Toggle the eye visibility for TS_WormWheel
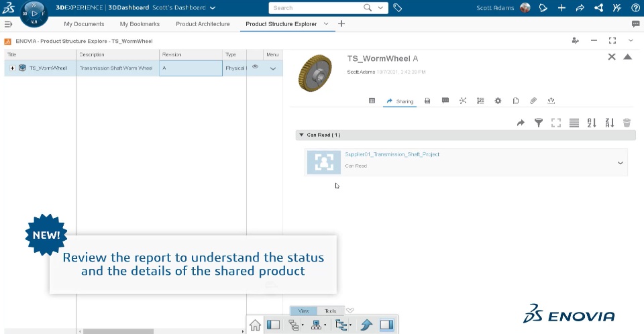This screenshot has width=644, height=334. click(x=255, y=66)
